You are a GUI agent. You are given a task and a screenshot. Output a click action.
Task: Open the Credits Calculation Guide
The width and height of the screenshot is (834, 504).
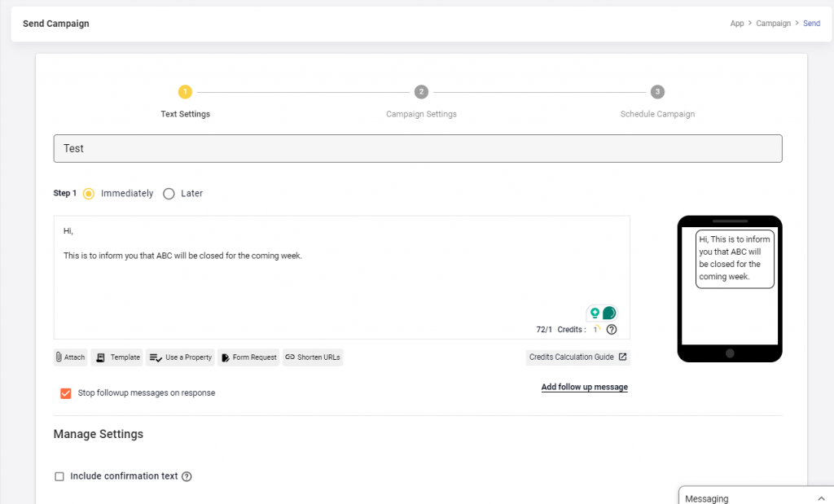(x=577, y=357)
